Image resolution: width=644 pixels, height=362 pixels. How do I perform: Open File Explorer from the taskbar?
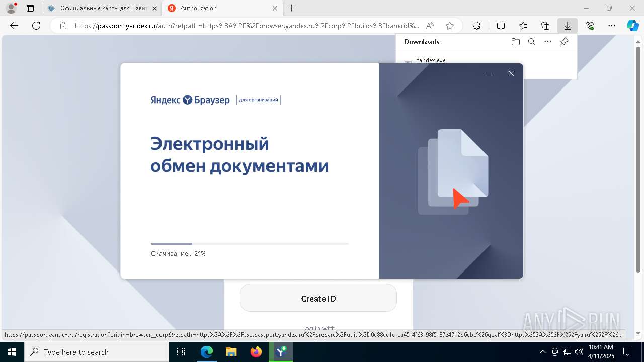tap(231, 352)
